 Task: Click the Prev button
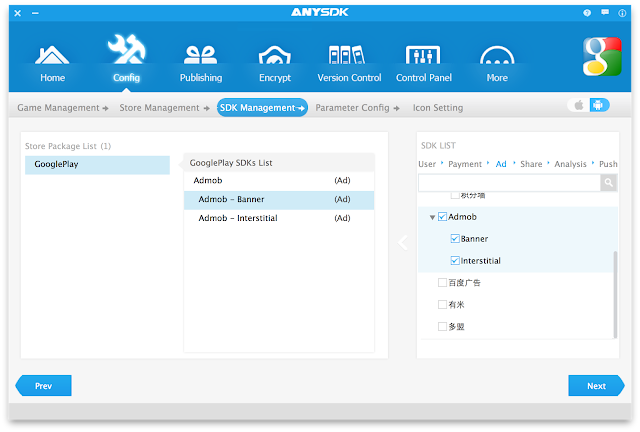(43, 386)
